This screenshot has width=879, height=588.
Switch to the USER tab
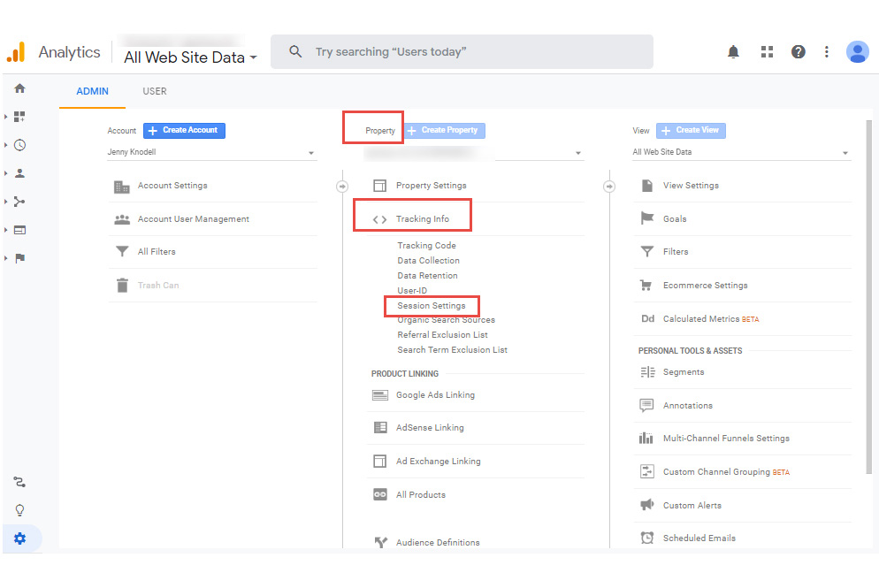[x=155, y=91]
